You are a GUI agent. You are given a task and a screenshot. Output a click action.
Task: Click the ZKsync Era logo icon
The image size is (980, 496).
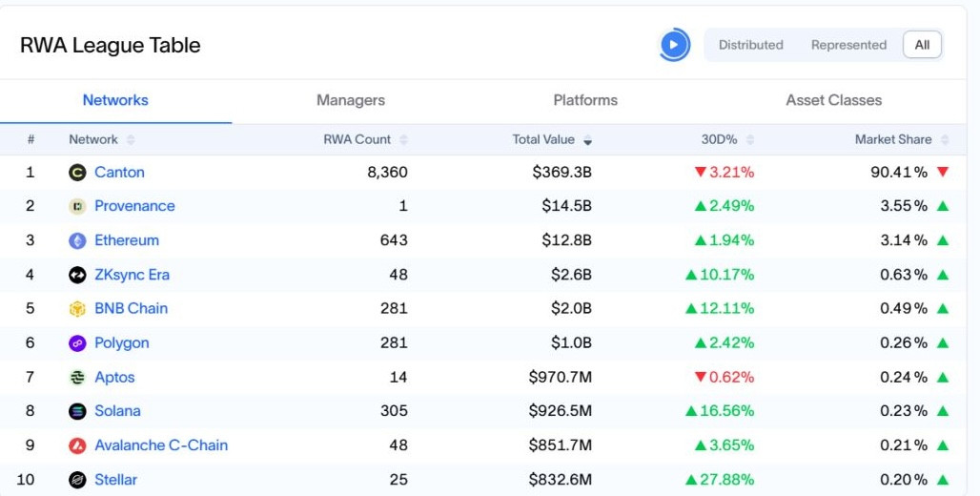77,276
